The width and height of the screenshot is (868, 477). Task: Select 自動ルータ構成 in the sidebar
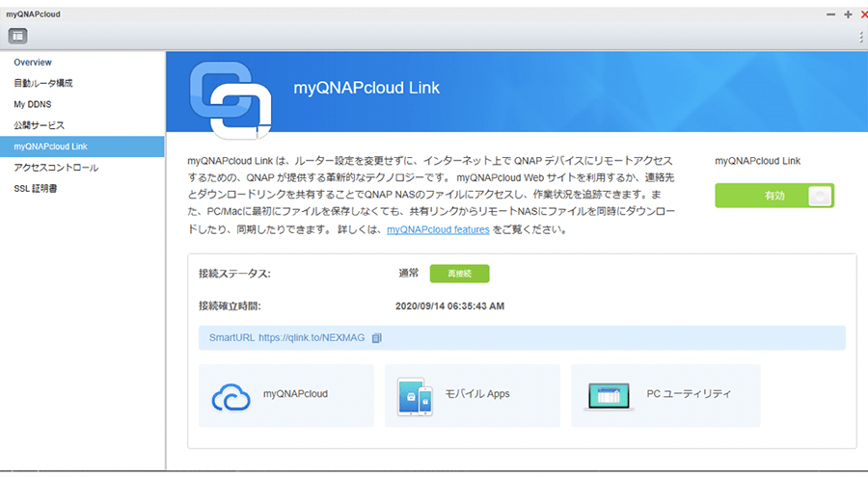[43, 83]
